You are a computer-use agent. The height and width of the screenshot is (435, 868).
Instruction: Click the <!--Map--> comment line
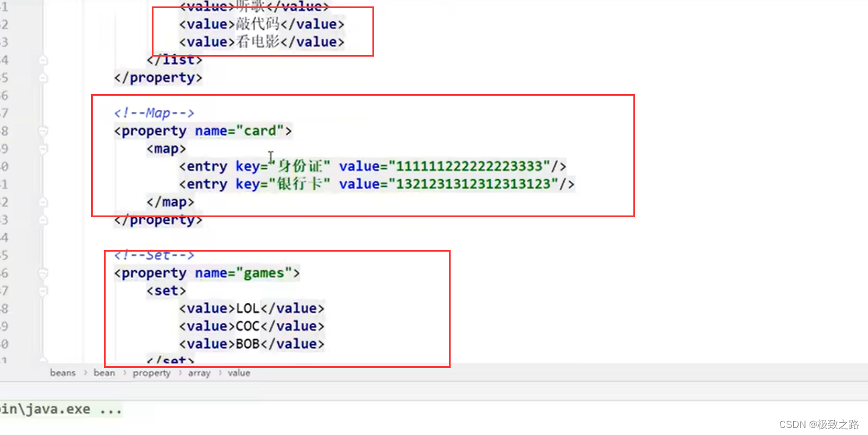(154, 113)
